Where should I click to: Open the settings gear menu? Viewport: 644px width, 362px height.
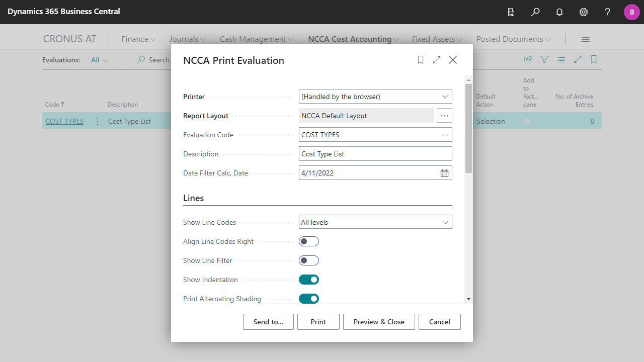click(584, 12)
